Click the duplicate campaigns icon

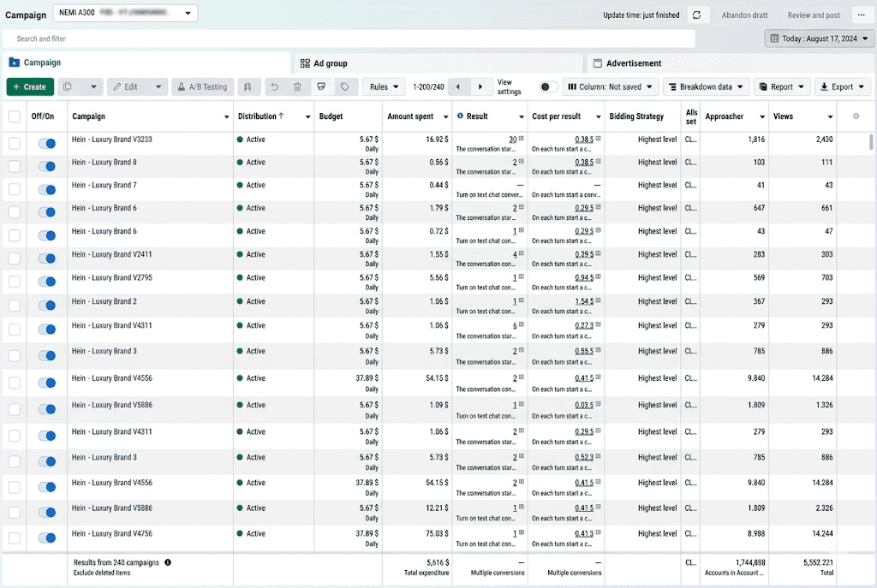[x=68, y=86]
